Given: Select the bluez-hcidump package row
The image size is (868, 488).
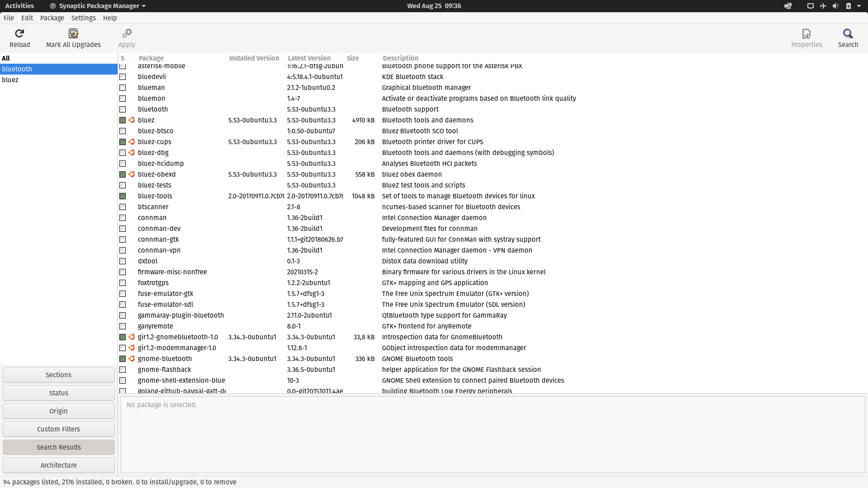Looking at the screenshot, I should pyautogui.click(x=493, y=164).
